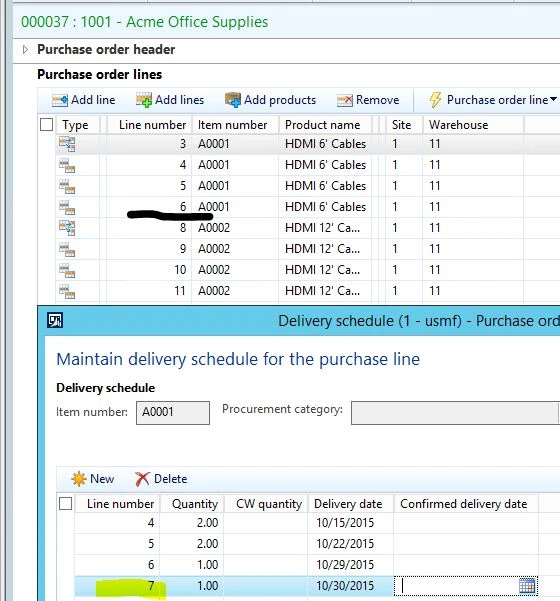Click type icon of line number 6

pyautogui.click(x=67, y=208)
